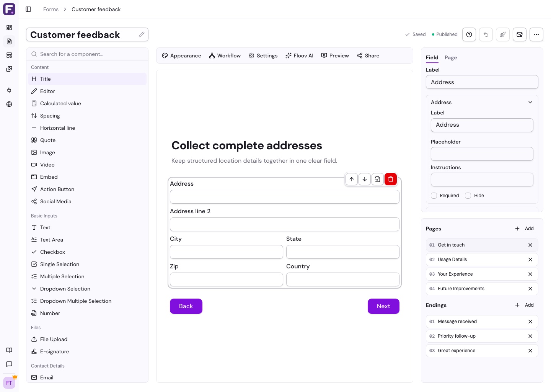
Task: Toggle the sidebar panel icon next to Forms
Action: point(28,9)
